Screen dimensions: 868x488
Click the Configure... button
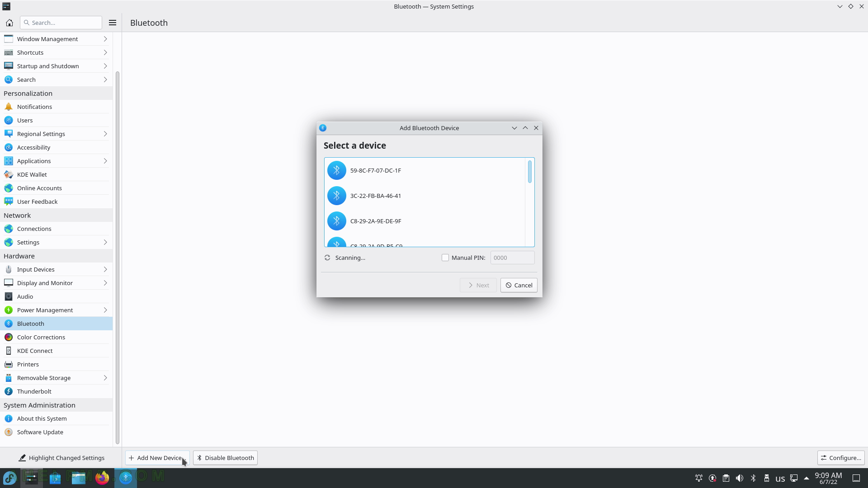pos(841,458)
